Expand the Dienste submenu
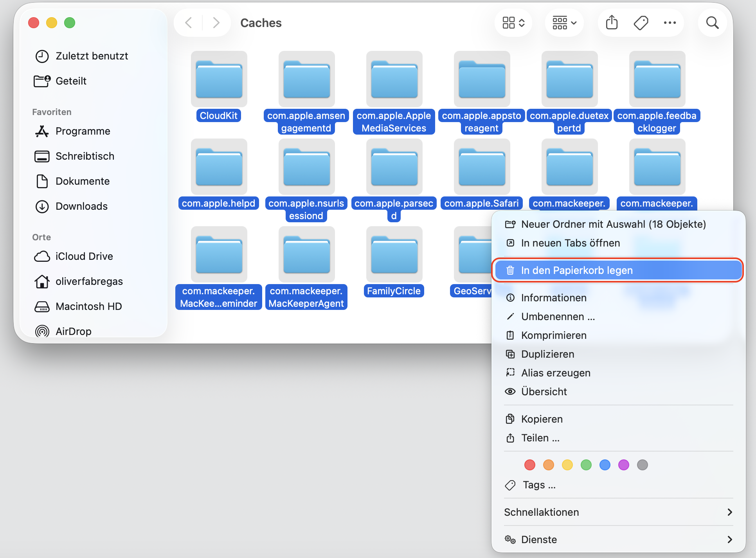Viewport: 756px width, 558px height. 618,540
